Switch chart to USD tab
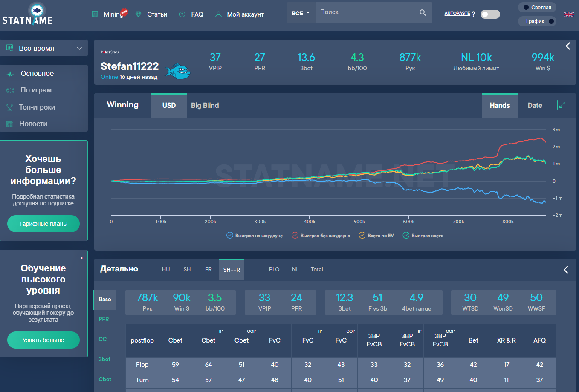The height and width of the screenshot is (392, 579). [169, 105]
